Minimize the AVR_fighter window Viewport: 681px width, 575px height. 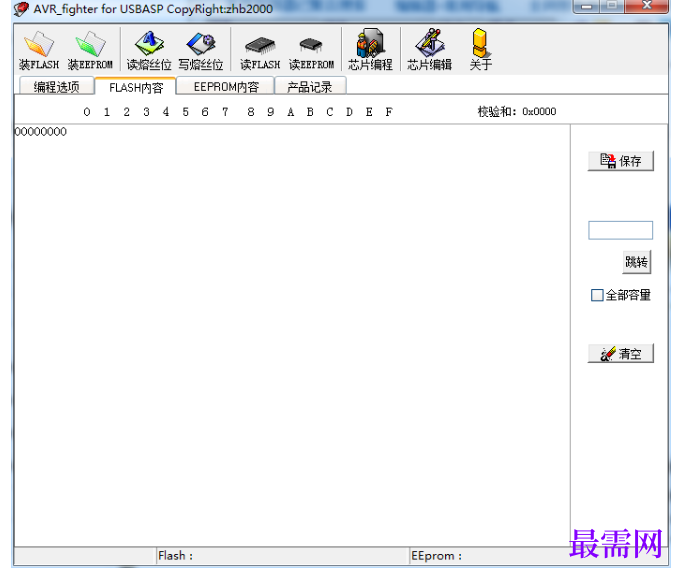(x=586, y=6)
